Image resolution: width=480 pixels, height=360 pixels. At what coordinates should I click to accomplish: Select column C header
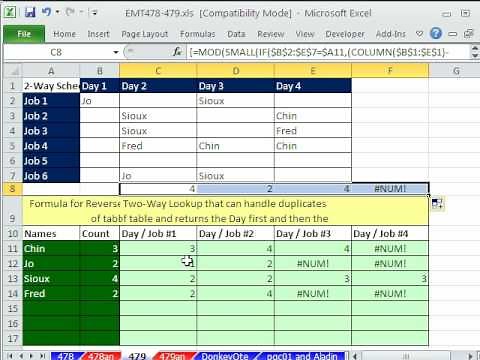[158, 71]
